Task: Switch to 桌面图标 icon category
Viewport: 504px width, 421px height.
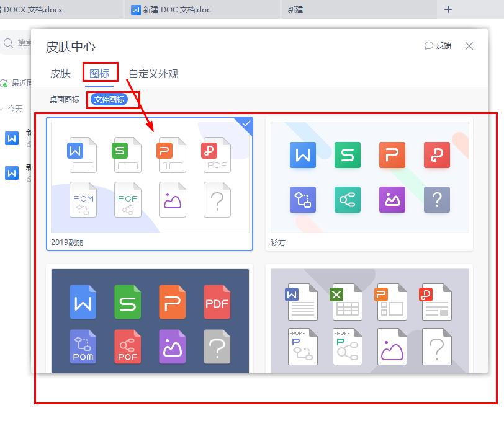Action: [x=65, y=99]
